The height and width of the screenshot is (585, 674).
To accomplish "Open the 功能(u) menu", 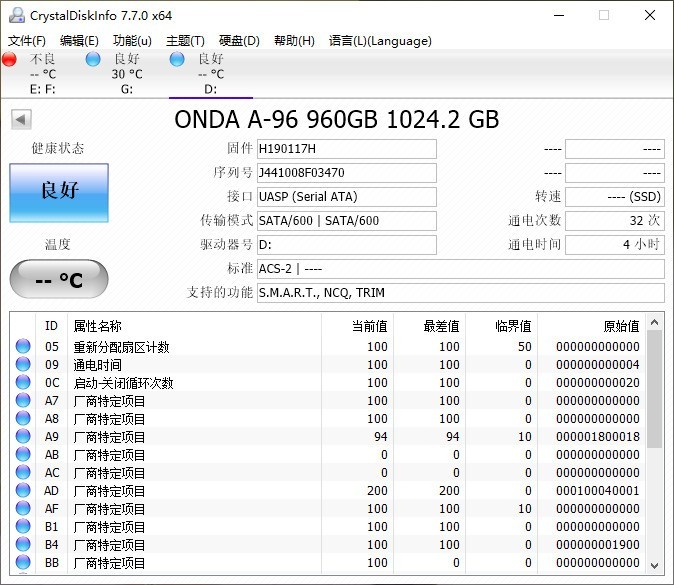I will pyautogui.click(x=132, y=41).
